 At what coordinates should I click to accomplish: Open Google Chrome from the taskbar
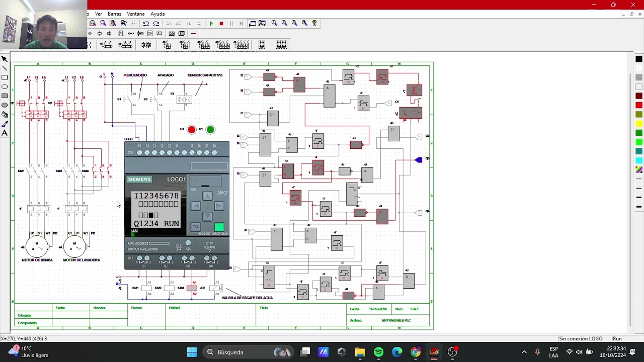[x=416, y=352]
